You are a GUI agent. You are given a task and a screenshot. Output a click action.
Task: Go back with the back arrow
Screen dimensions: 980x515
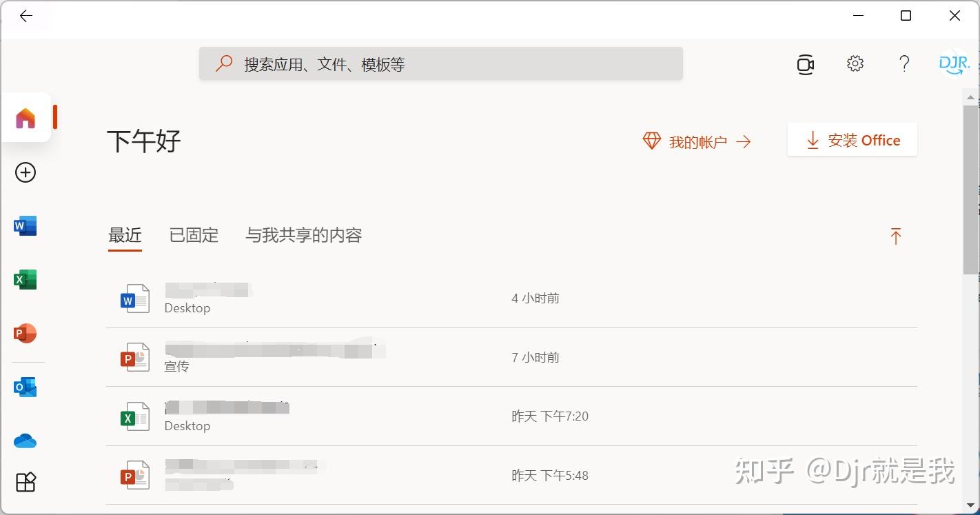tap(26, 17)
